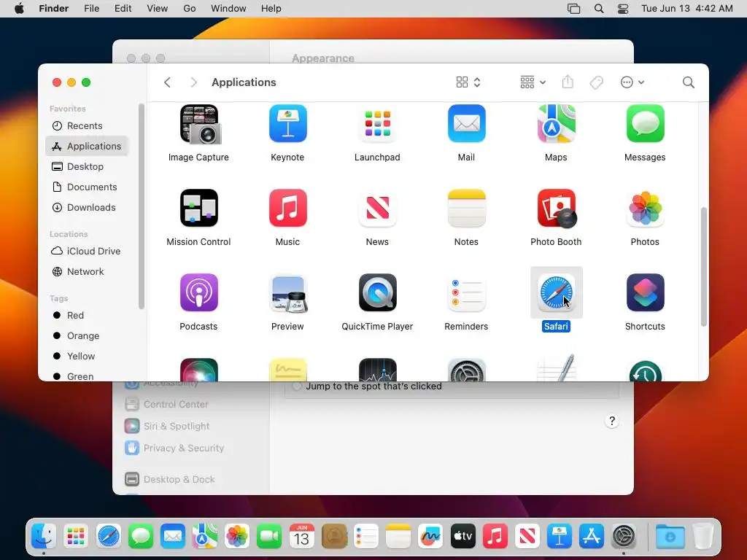Select the Mail app in Finder window
Screen dimensions: 747x560
(466, 124)
